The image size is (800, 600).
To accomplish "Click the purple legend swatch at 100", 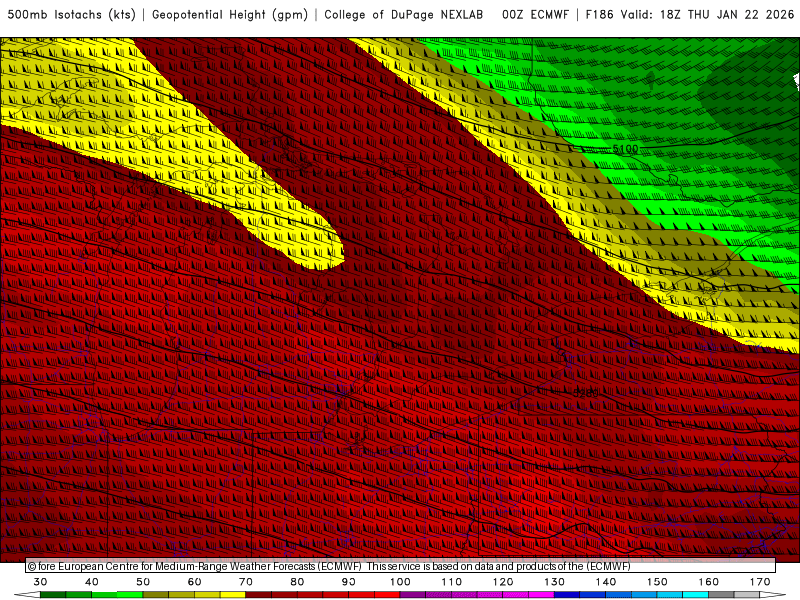I will pyautogui.click(x=413, y=594).
